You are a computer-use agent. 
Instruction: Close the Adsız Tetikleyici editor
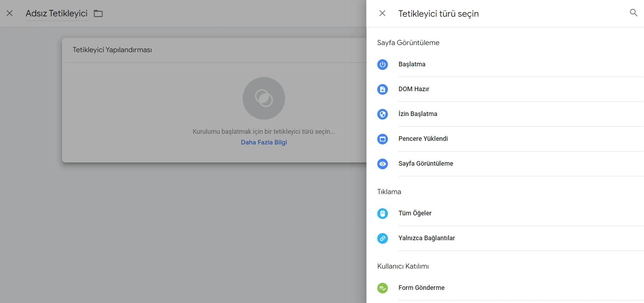[x=10, y=13]
